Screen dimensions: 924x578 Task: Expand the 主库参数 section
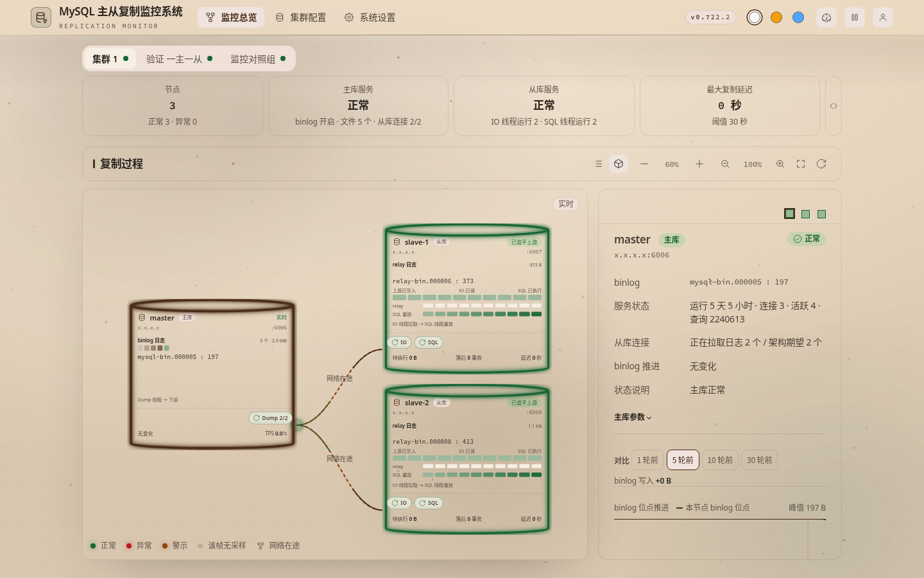point(633,417)
